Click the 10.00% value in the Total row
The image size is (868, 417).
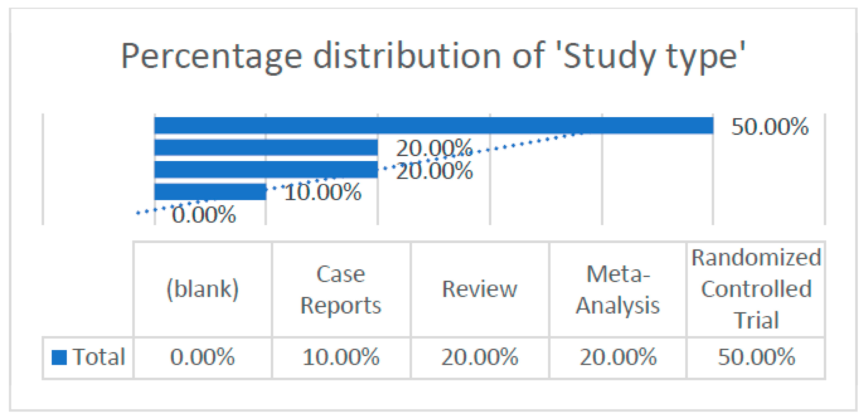coord(341,357)
